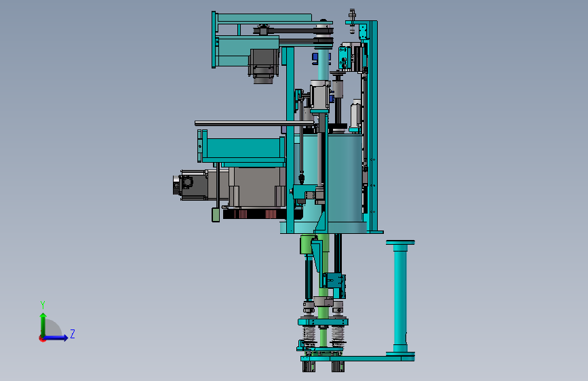588x381 pixels.
Task: Click the "Y" axis label
Action: click(43, 304)
